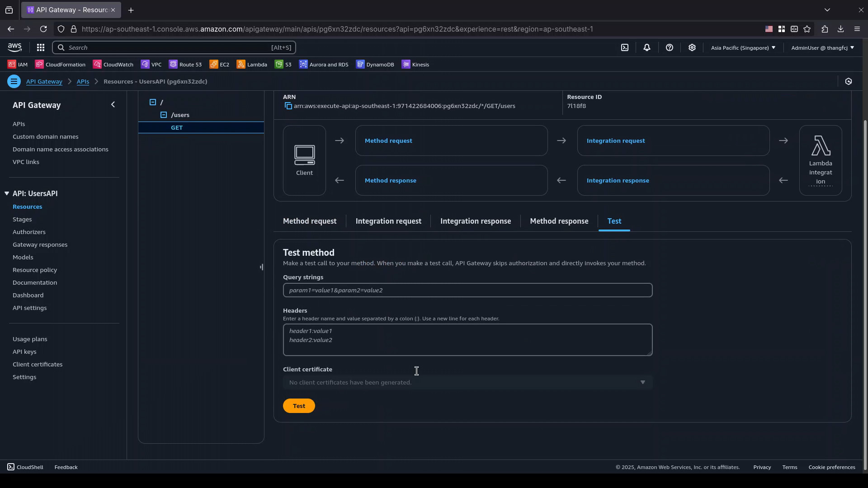
Task: Bookmark this page with the star icon
Action: (x=807, y=29)
